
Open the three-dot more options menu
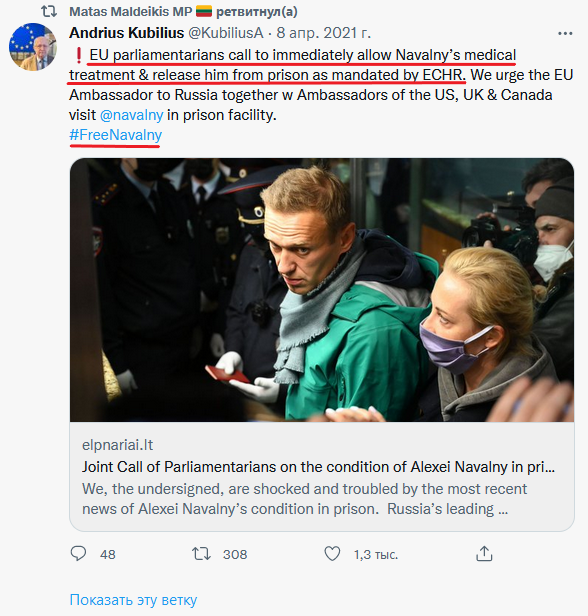pyautogui.click(x=565, y=34)
